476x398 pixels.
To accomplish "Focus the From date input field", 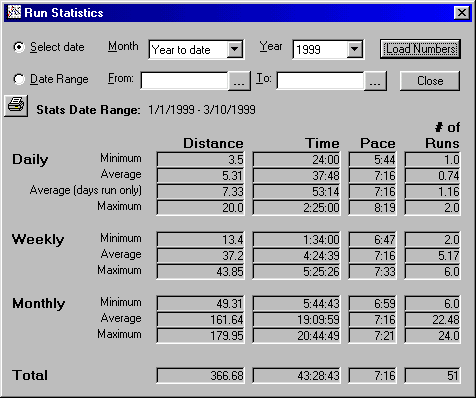I will point(184,81).
